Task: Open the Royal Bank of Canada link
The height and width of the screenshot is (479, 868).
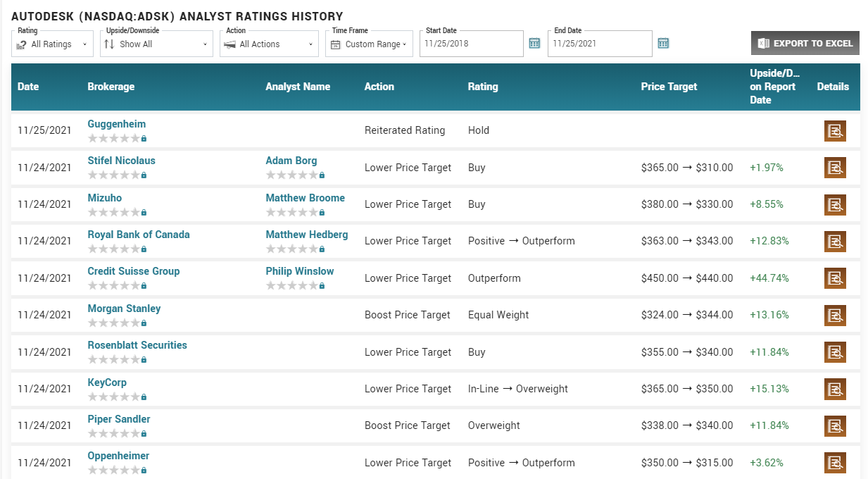Action: pyautogui.click(x=139, y=235)
